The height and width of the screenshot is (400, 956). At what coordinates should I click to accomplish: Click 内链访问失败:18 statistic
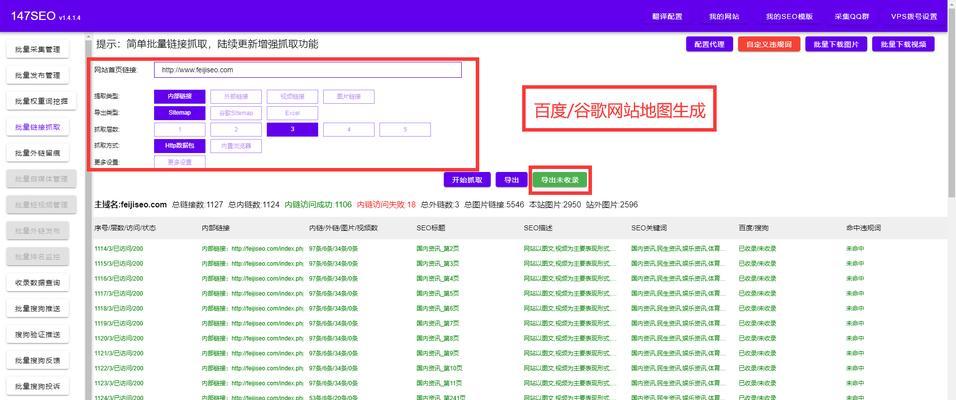[386, 205]
